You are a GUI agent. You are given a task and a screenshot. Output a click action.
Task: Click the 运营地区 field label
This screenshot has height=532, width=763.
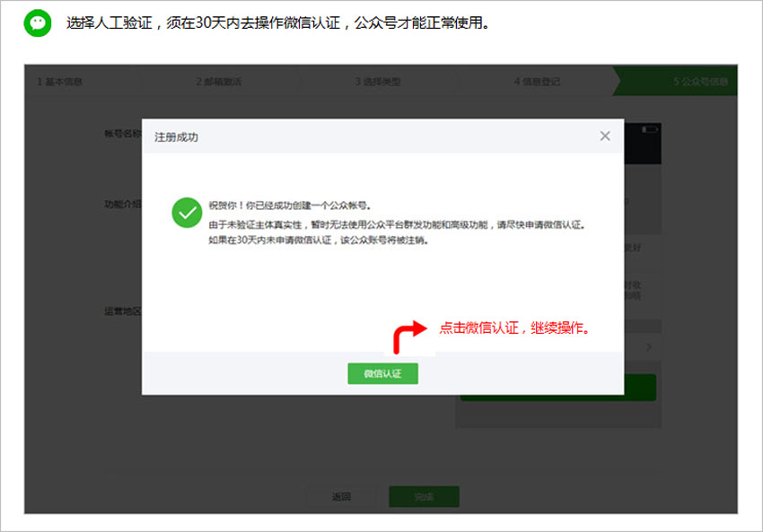[123, 311]
